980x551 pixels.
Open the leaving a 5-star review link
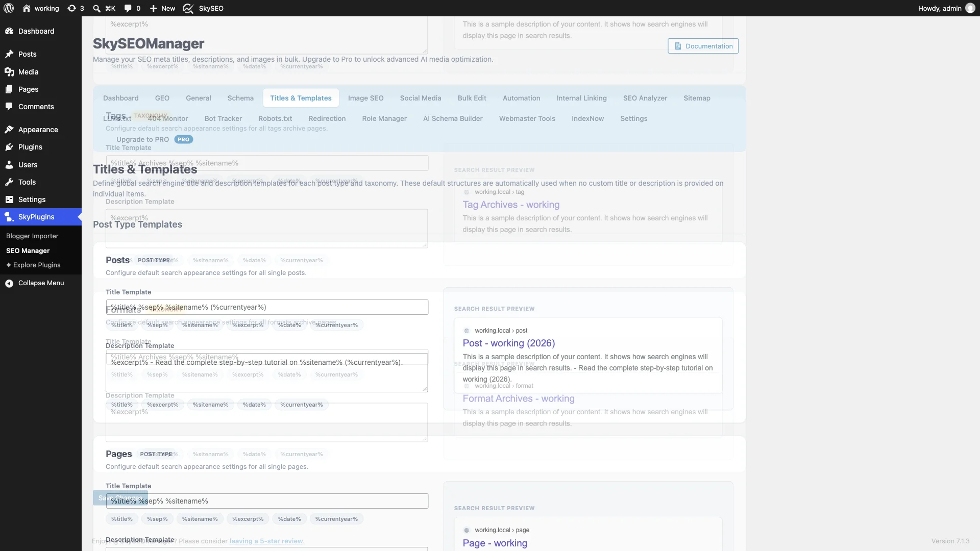tap(266, 541)
